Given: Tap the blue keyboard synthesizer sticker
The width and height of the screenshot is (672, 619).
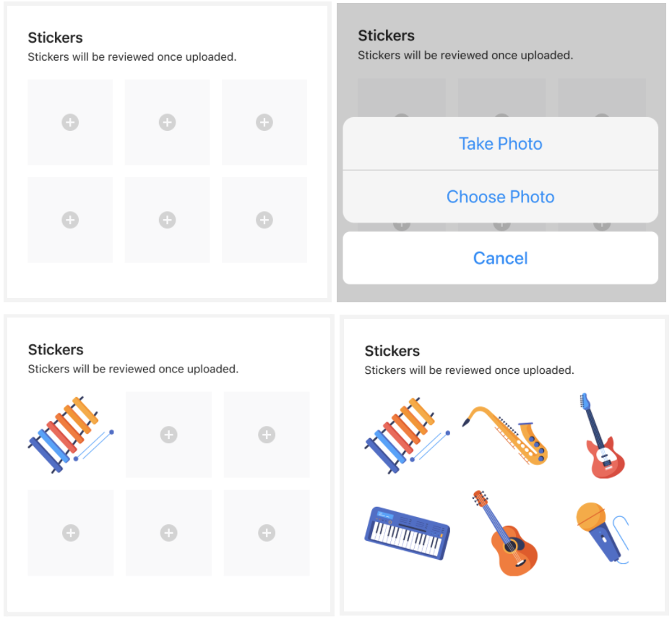Looking at the screenshot, I should [x=407, y=533].
